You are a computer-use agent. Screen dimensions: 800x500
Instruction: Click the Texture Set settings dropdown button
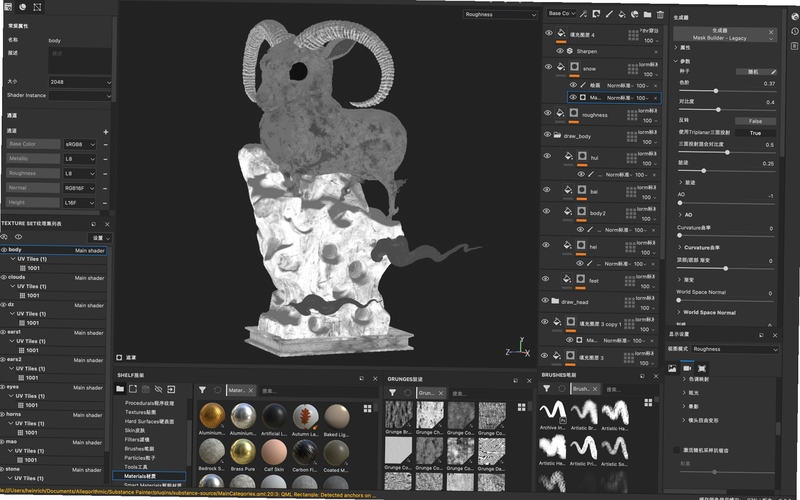tap(101, 238)
